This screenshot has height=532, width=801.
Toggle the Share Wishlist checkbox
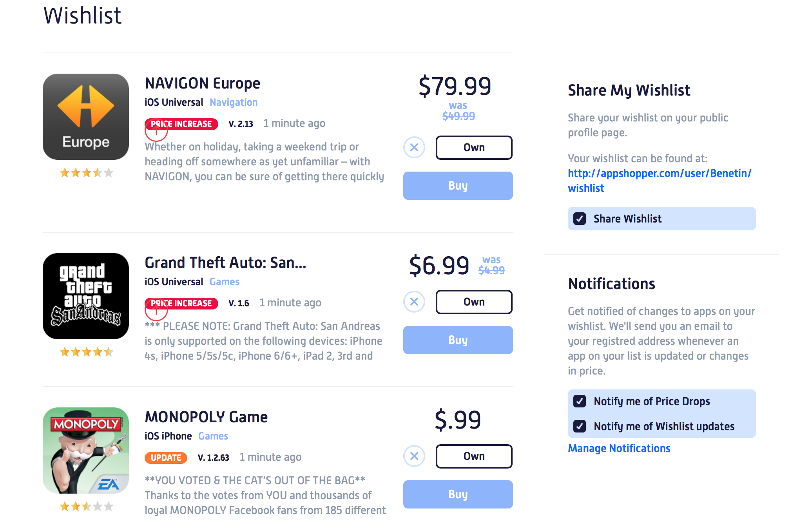(580, 219)
